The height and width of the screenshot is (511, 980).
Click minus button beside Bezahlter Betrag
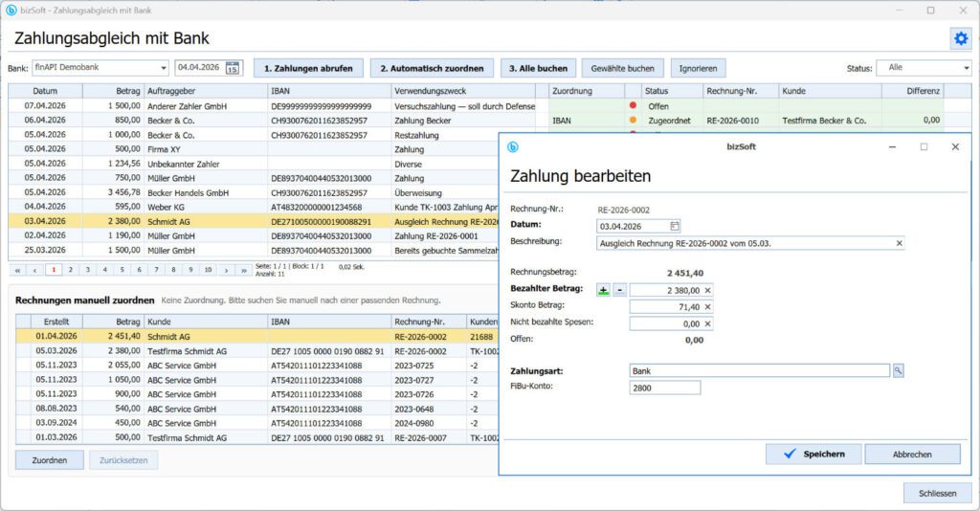[619, 291]
